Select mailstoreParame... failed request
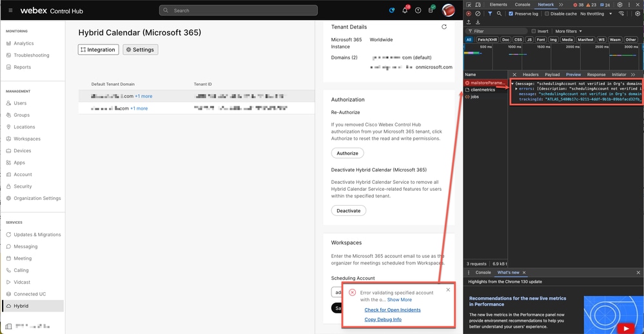644x334 pixels. click(x=485, y=83)
